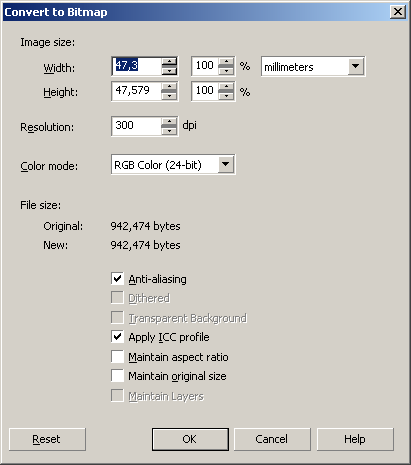411x465 pixels.
Task: Increase Height percent with up spinner arrow
Action: [226, 87]
